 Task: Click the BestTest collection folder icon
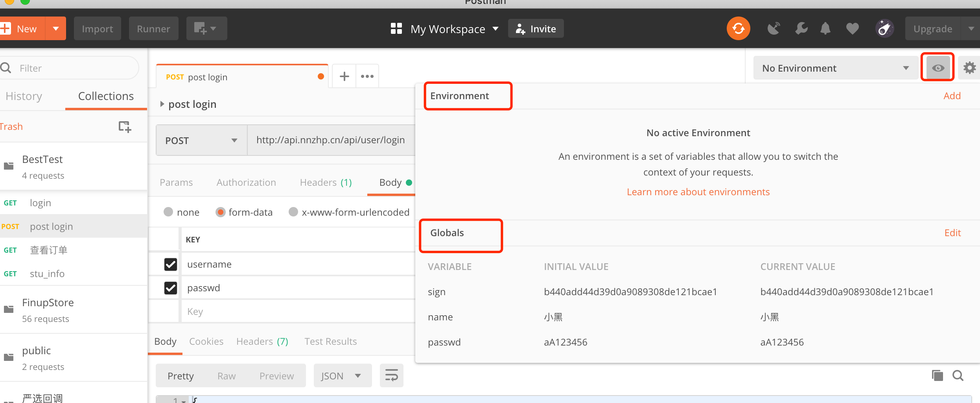coord(8,166)
